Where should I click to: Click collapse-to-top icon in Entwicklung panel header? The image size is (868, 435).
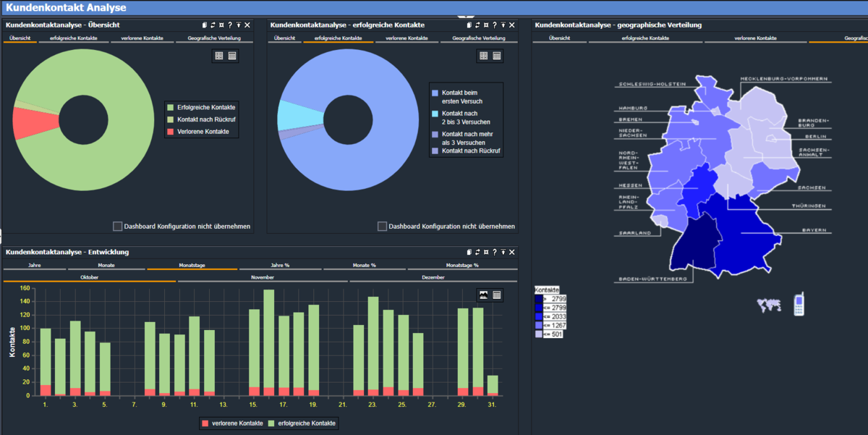coord(503,252)
